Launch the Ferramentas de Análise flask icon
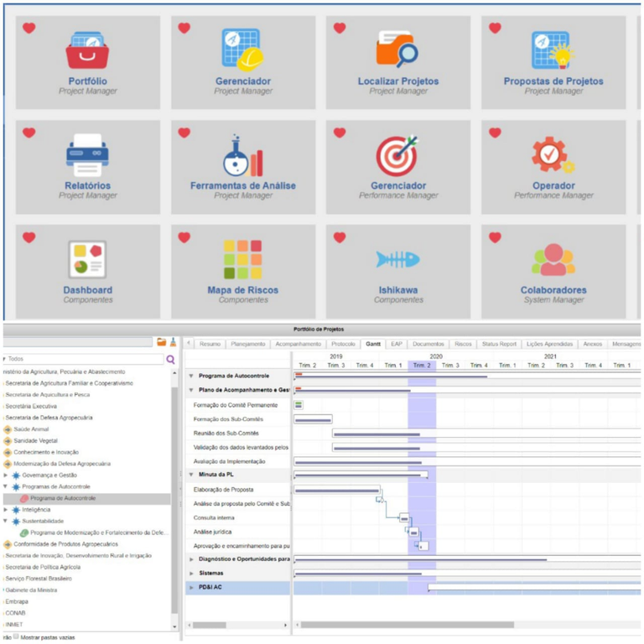 point(242,156)
